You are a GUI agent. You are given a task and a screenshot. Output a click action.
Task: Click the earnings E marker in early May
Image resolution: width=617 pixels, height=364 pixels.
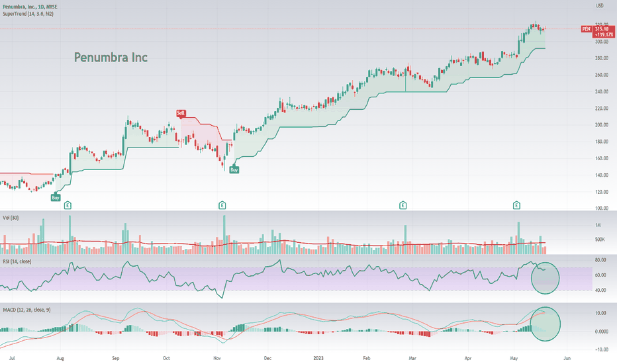pyautogui.click(x=516, y=205)
